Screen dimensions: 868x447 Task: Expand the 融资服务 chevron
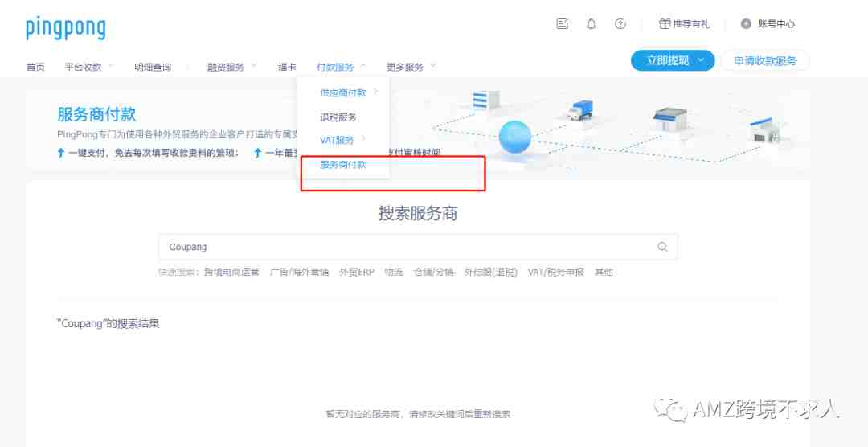click(253, 66)
